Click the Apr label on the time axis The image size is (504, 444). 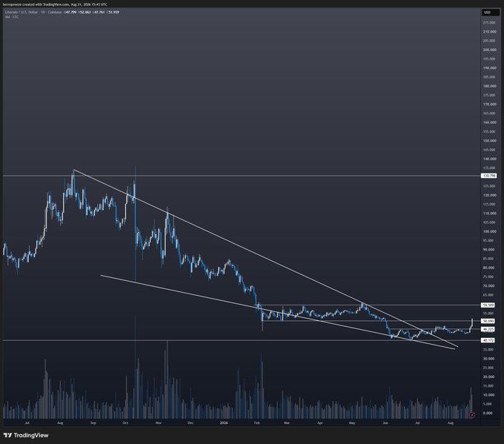point(320,423)
